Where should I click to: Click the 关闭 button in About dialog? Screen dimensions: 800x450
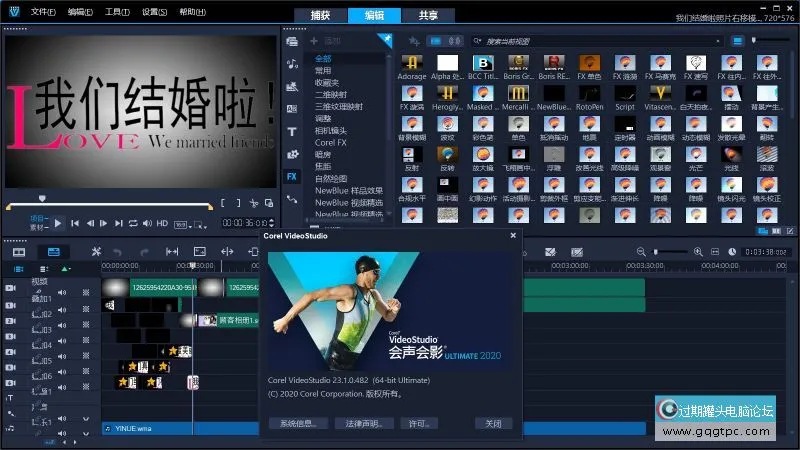(493, 423)
